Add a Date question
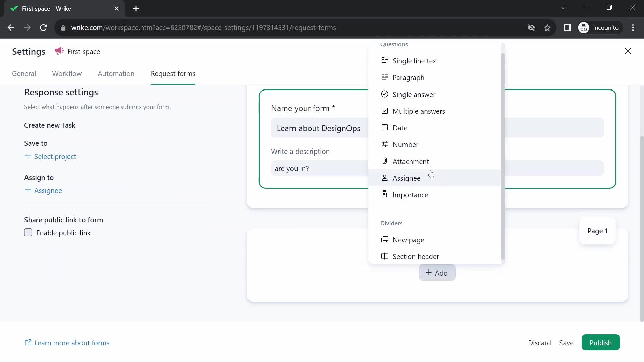 click(x=434, y=128)
